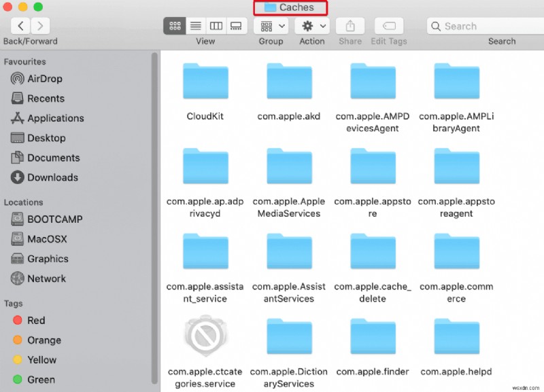Open Recents in the sidebar
This screenshot has width=544, height=392.
pos(37,99)
